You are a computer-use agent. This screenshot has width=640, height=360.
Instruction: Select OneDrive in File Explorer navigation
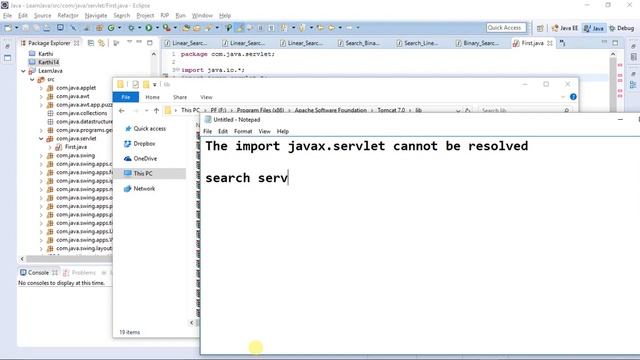coord(141,158)
